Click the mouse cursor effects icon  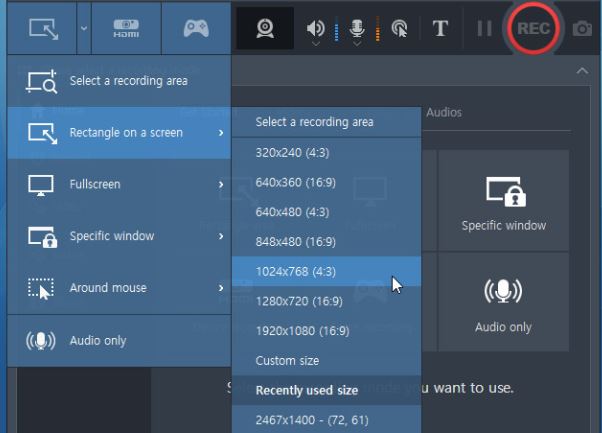[398, 29]
